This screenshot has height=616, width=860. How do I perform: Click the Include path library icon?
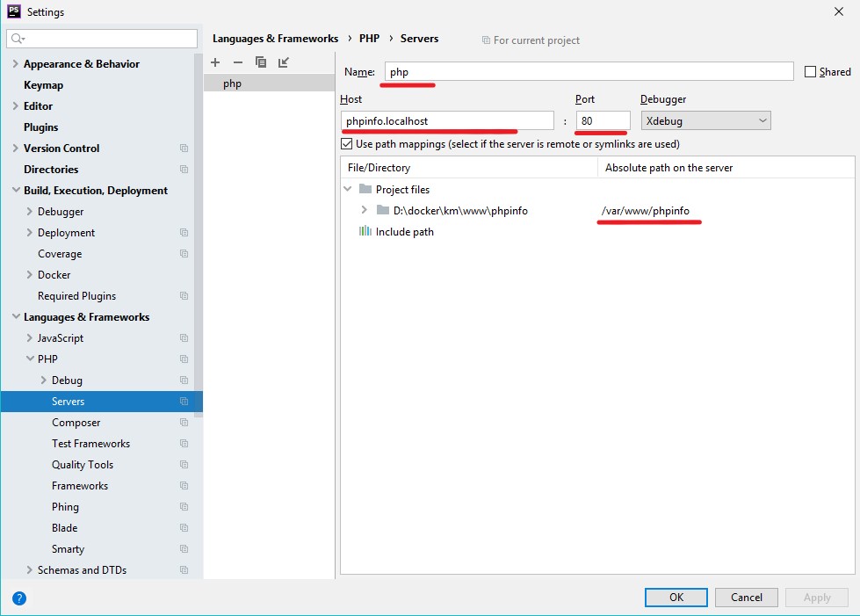[365, 232]
